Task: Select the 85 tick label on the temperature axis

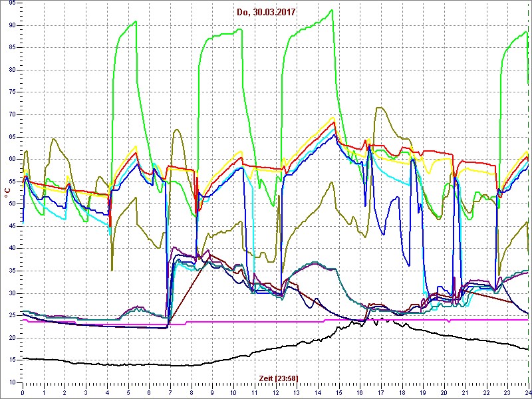Action: pyautogui.click(x=11, y=47)
